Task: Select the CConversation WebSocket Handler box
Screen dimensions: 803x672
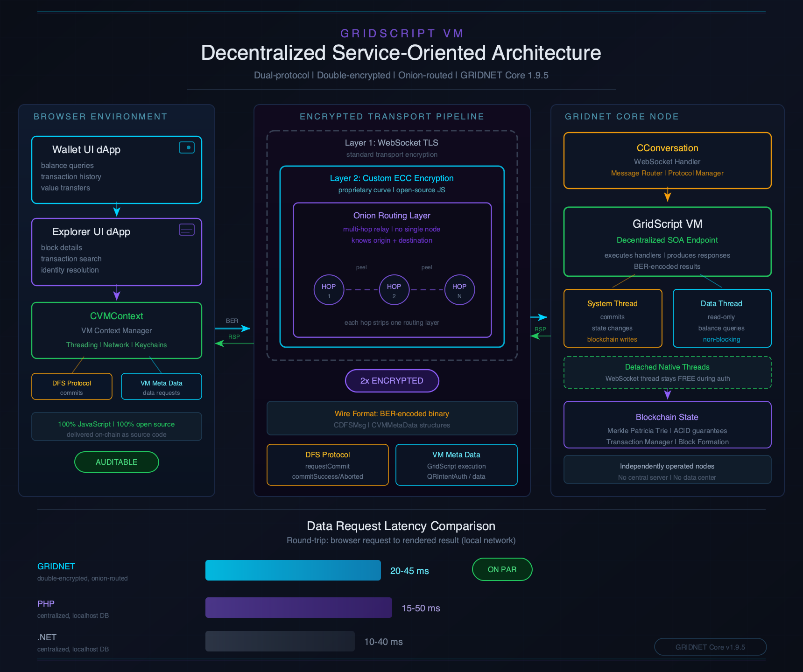Action: coord(667,161)
